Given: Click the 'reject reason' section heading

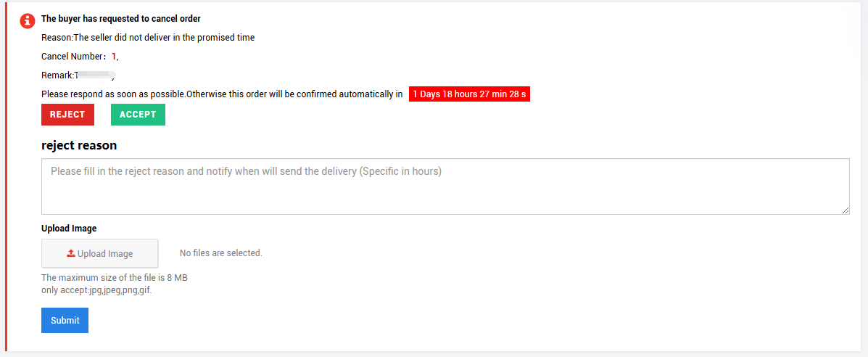Looking at the screenshot, I should 79,145.
